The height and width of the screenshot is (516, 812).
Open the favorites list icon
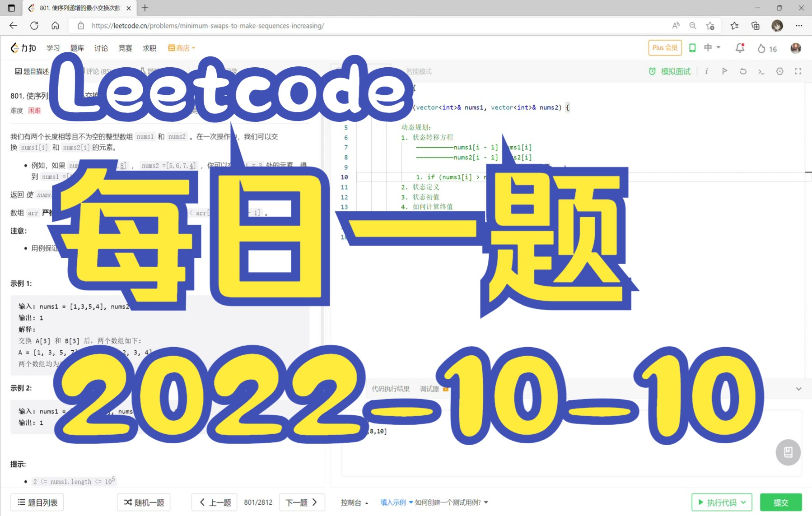pyautogui.click(x=734, y=26)
